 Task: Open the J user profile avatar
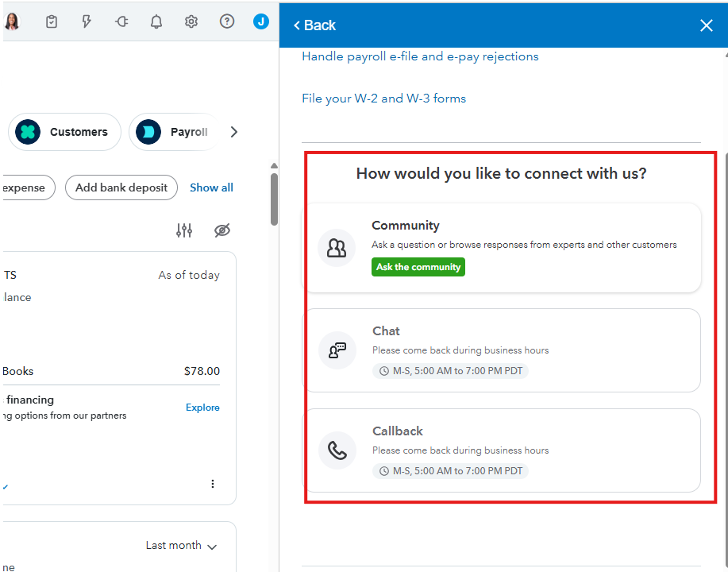pyautogui.click(x=261, y=21)
